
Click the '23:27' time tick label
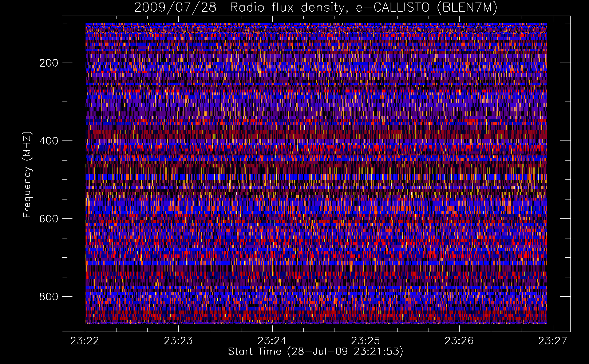[x=553, y=341]
